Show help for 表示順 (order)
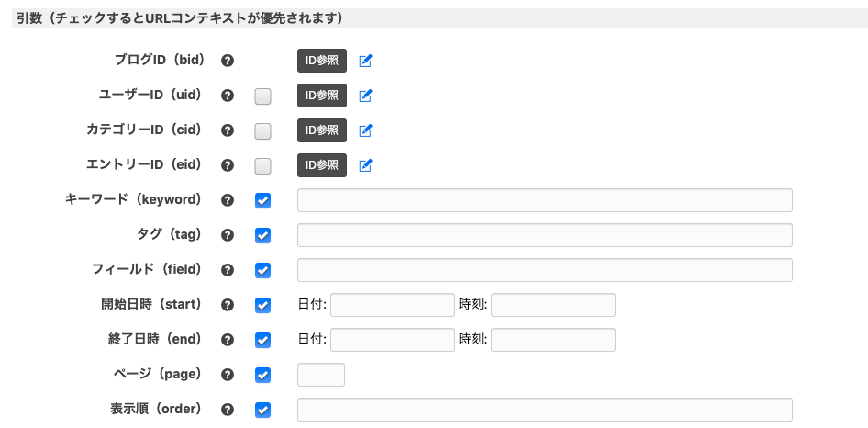The height and width of the screenshot is (428, 868). [228, 410]
